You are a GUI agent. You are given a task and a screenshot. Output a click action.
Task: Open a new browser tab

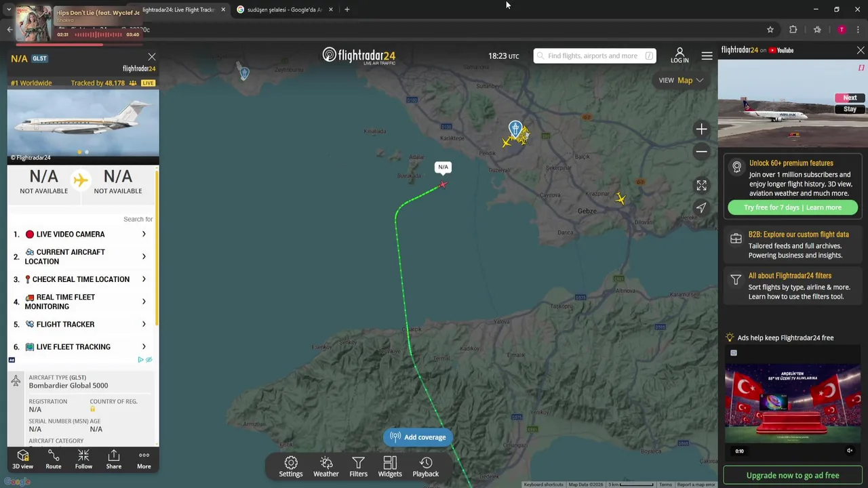(x=347, y=9)
